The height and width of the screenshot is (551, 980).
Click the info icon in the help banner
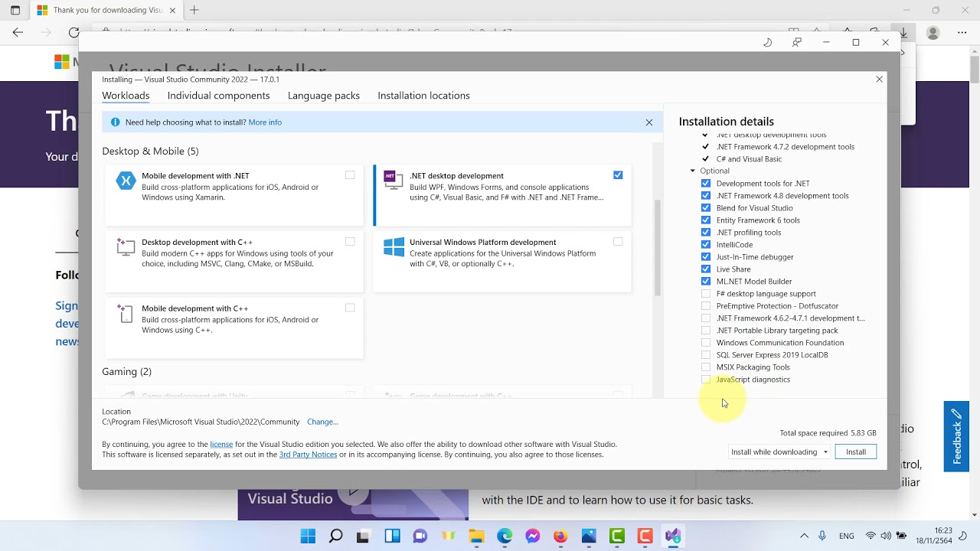tap(116, 122)
